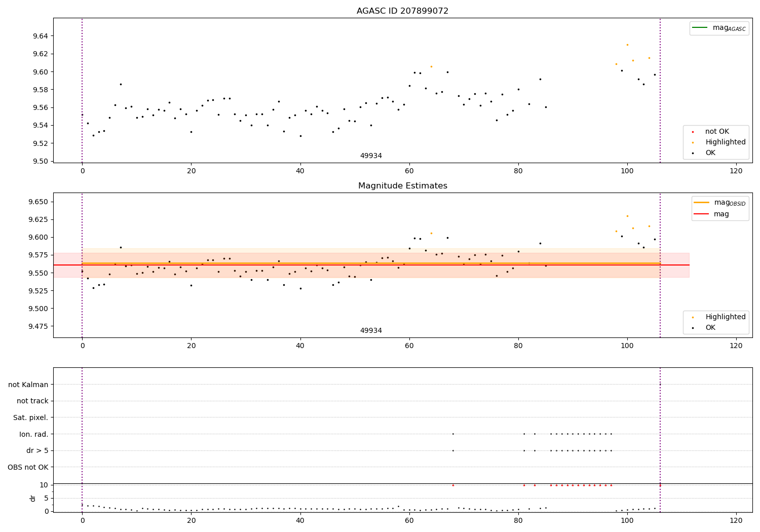This screenshot has width=760, height=532.
Task: Click 'OK' legend entry in Magnitude Estimates plot
Action: [710, 328]
